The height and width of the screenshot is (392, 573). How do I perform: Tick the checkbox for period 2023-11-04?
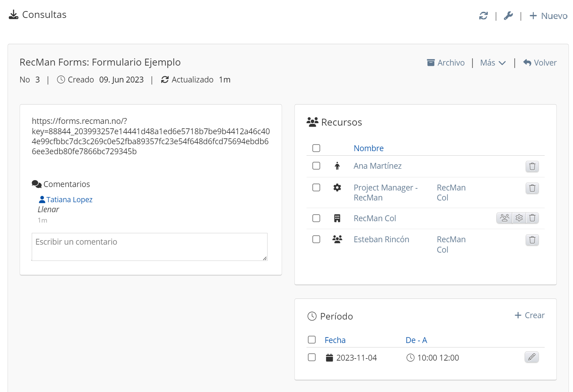pyautogui.click(x=312, y=357)
